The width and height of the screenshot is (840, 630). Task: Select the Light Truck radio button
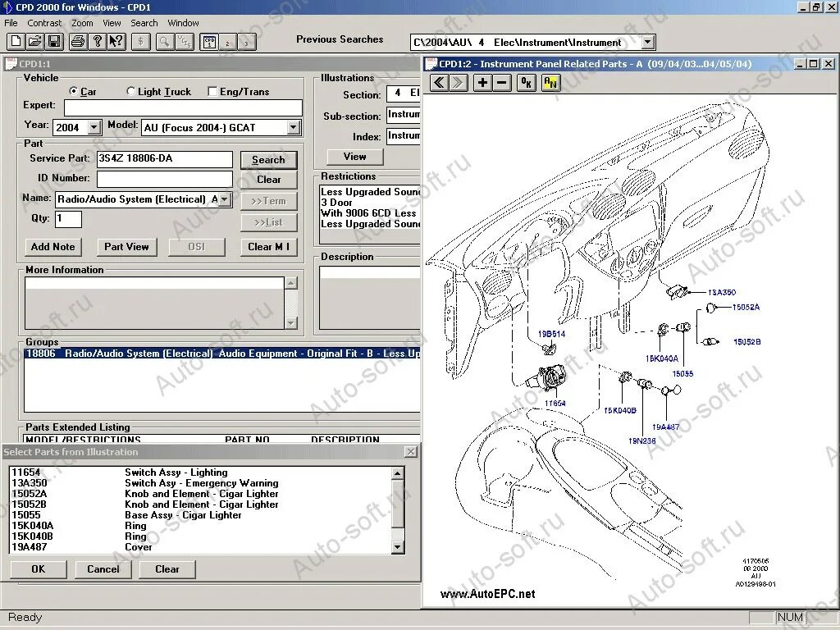pyautogui.click(x=130, y=91)
